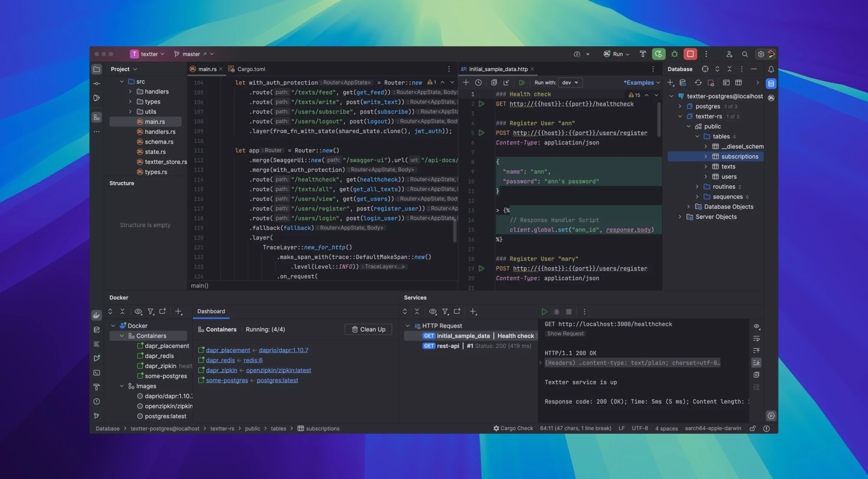Click the red Stop button in top toolbar
Viewport: 868px width, 479px height.
690,54
